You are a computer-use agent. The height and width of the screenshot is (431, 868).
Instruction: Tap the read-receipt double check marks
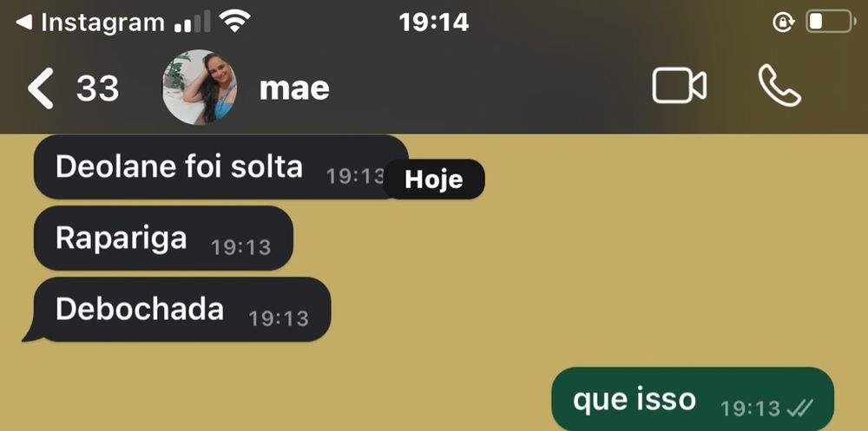pos(800,408)
